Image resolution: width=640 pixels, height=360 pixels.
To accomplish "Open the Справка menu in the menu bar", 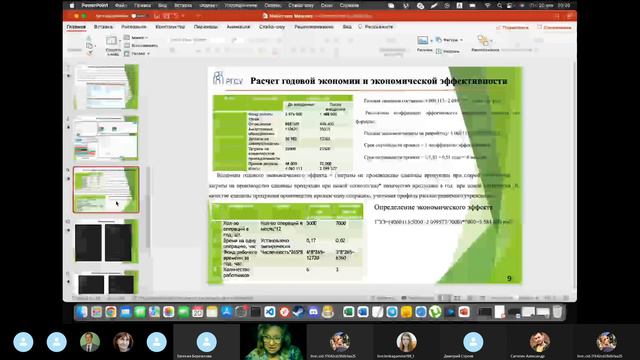I will tap(349, 6).
